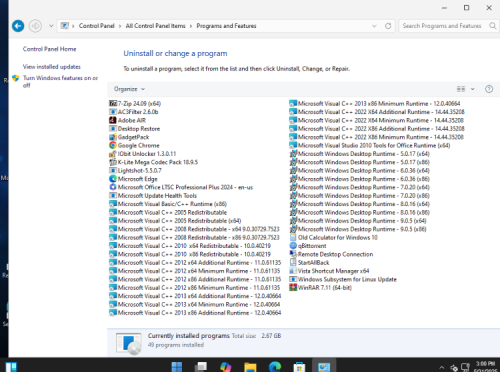
Task: Select Windows Desktop Runtime 9.0.5 (x64)
Action: 358,221
